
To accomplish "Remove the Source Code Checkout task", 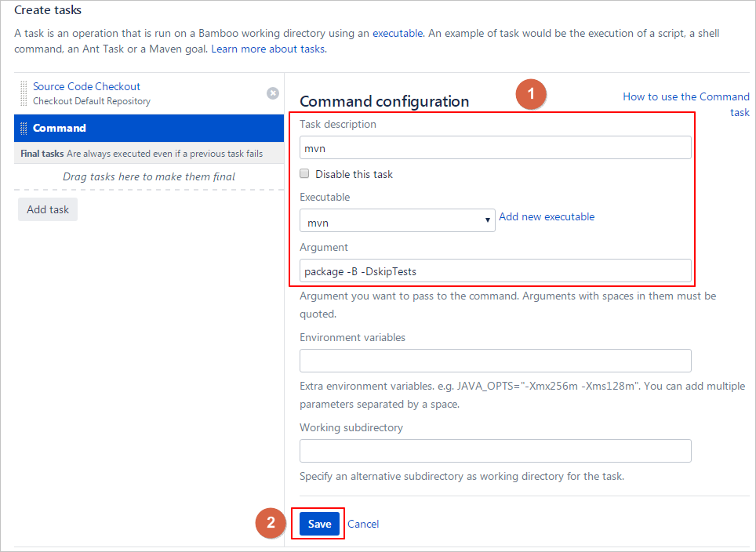I will pos(273,93).
